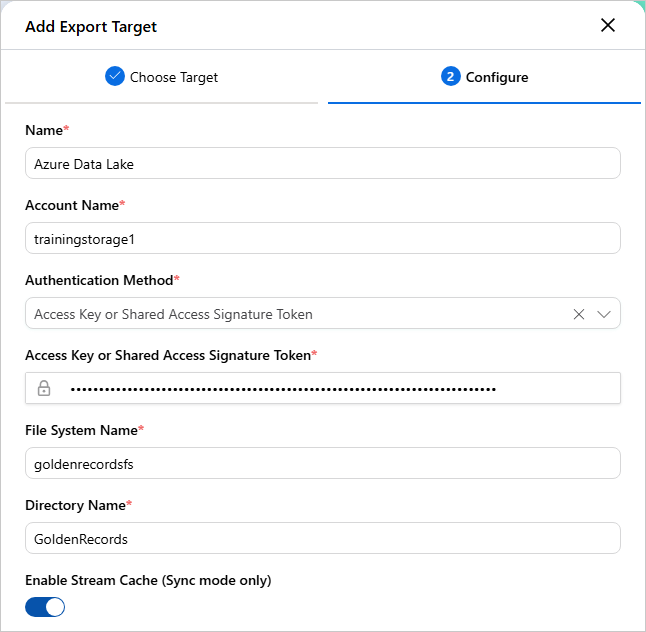The image size is (646, 632).
Task: Edit the File System Name field
Action: [x=323, y=463]
